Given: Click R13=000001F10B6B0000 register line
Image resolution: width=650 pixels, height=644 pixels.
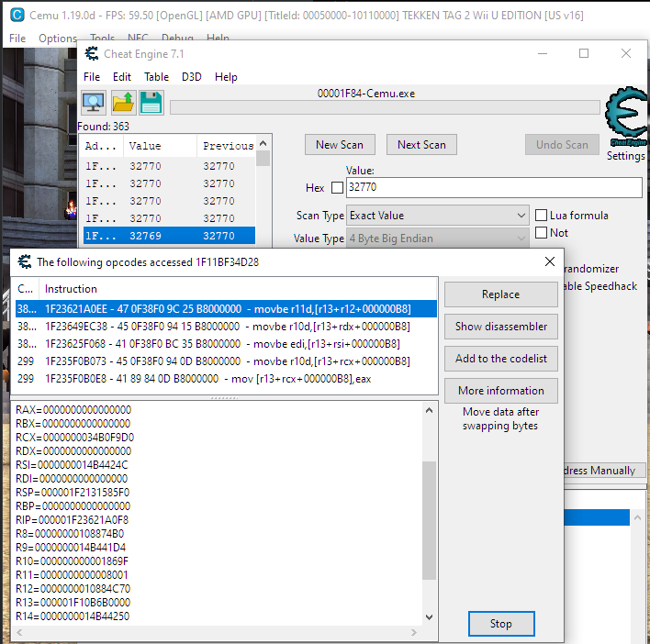Looking at the screenshot, I should (73, 602).
